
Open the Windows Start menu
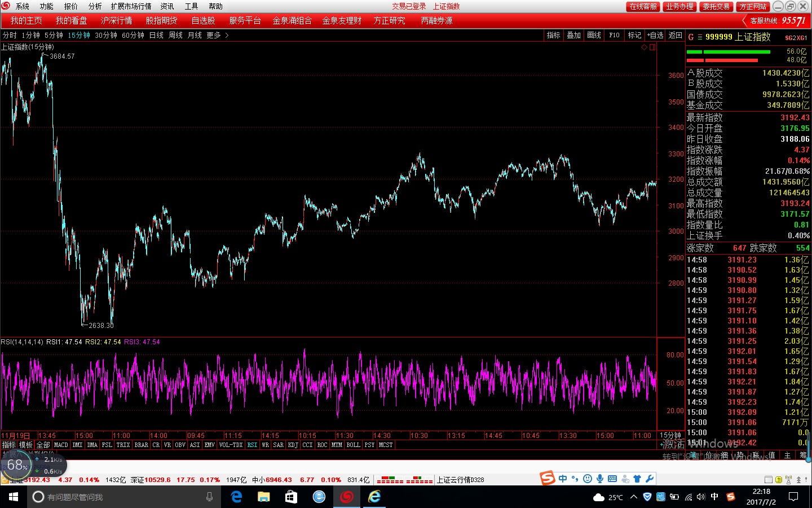click(14, 497)
